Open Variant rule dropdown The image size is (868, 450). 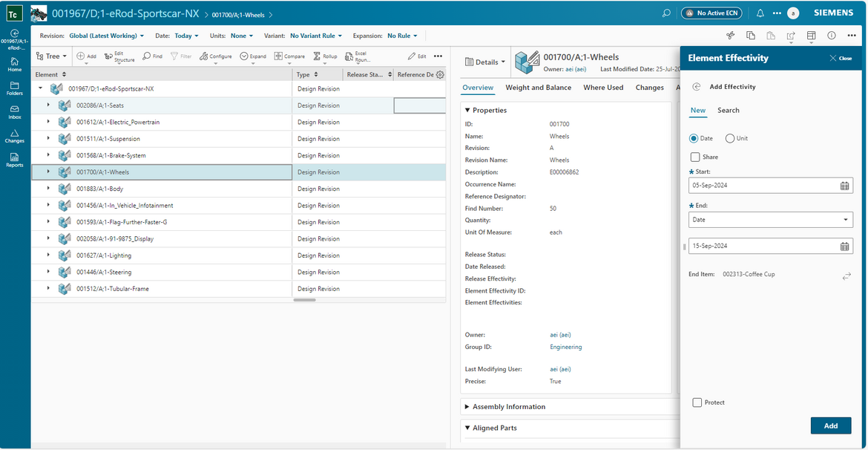point(316,36)
